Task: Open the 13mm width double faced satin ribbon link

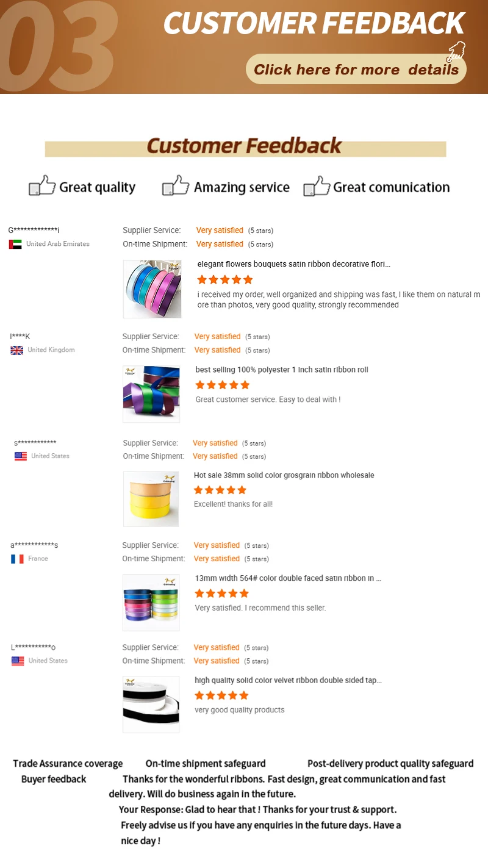Action: [288, 578]
